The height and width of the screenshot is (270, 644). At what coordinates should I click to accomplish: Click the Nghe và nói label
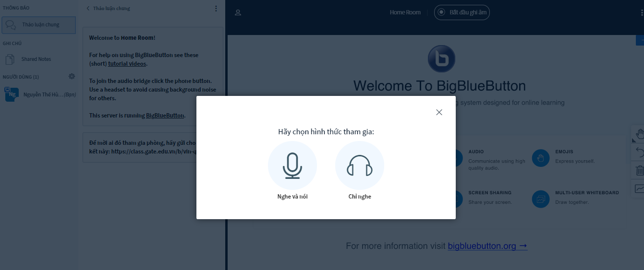point(292,197)
